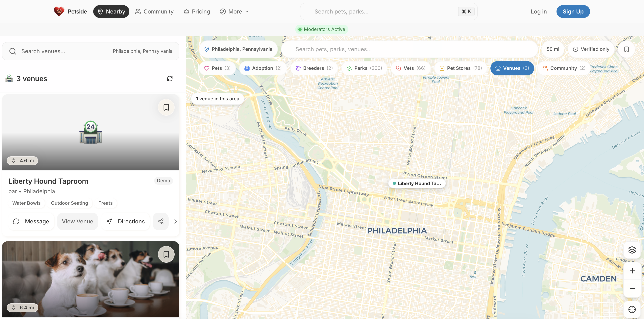Image resolution: width=644 pixels, height=319 pixels.
Task: Open the Pricing page
Action: tap(197, 12)
